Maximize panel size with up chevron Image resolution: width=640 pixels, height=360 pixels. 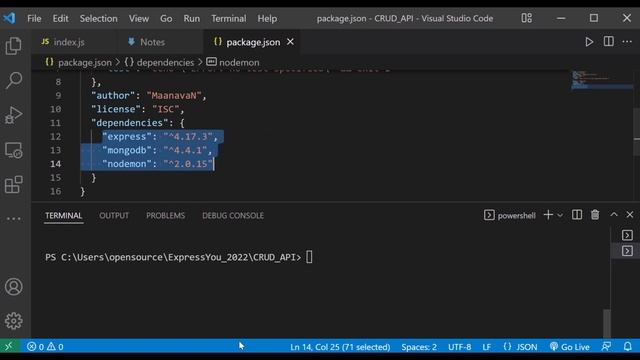(614, 214)
